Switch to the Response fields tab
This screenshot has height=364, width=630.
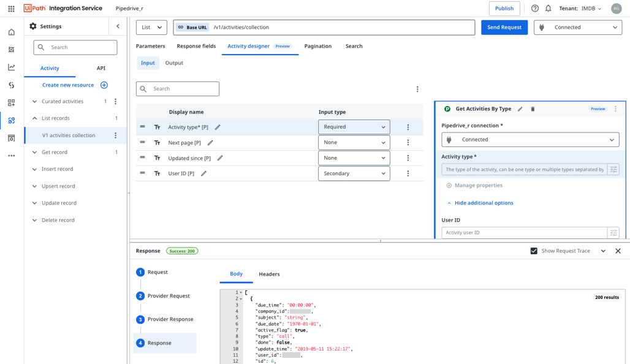pyautogui.click(x=196, y=46)
